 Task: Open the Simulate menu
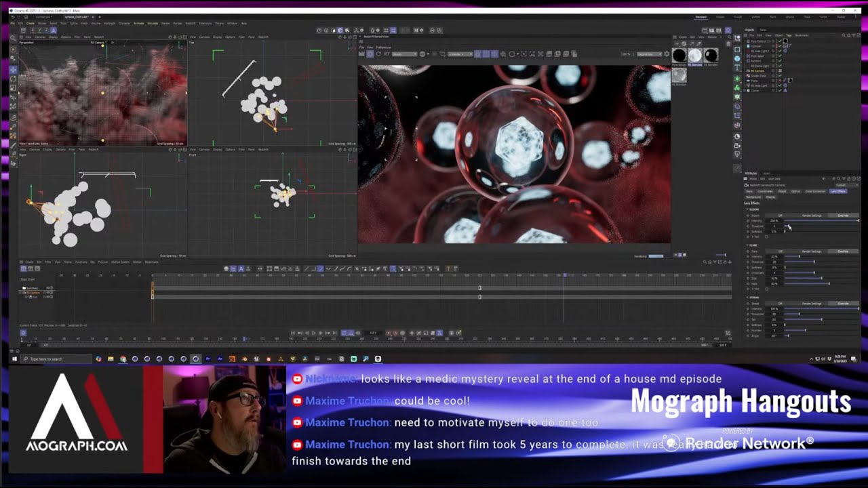(153, 23)
